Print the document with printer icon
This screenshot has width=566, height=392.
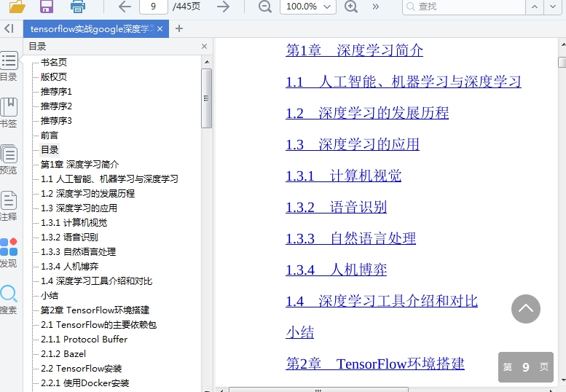coord(78,7)
